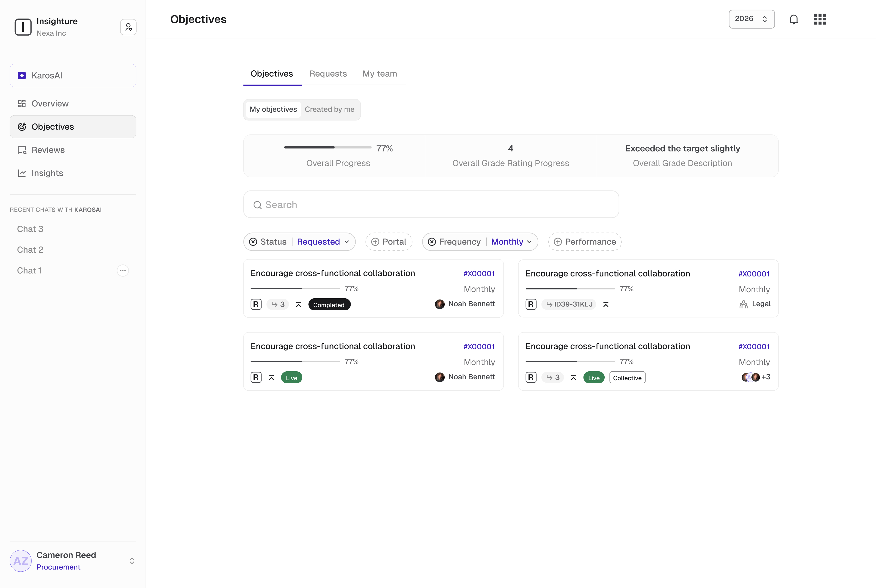Switch to the Requests tab
The width and height of the screenshot is (876, 588).
(x=328, y=74)
